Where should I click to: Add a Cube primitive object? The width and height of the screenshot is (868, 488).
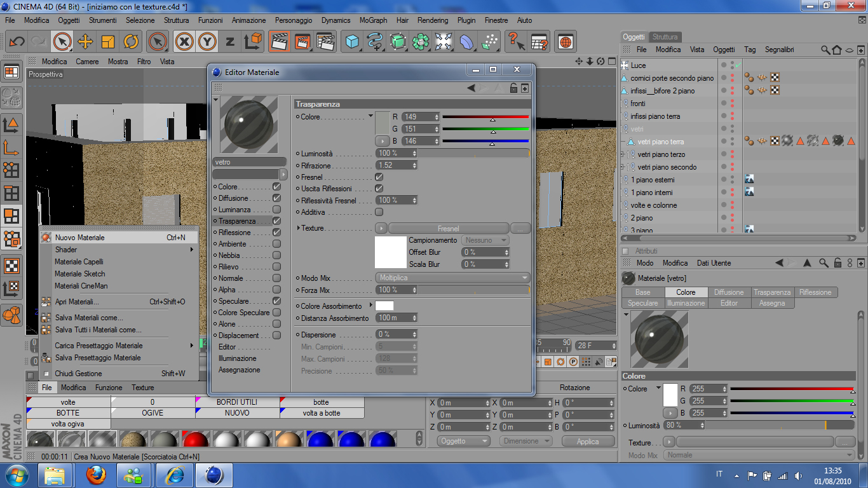(351, 42)
